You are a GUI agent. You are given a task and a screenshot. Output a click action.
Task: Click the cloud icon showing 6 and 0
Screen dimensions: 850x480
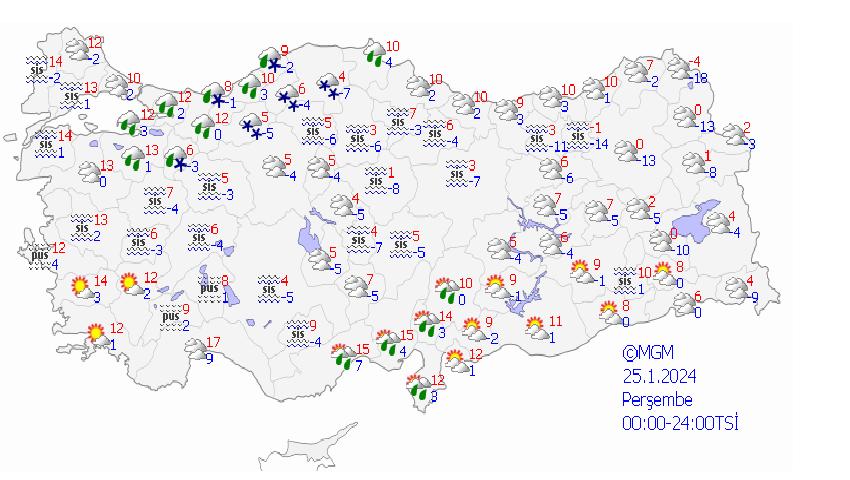click(684, 303)
